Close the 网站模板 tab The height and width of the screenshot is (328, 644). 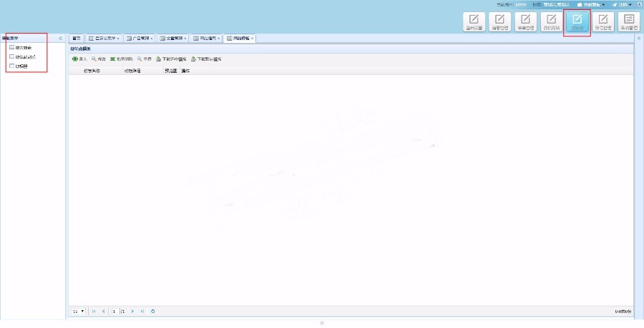click(253, 39)
